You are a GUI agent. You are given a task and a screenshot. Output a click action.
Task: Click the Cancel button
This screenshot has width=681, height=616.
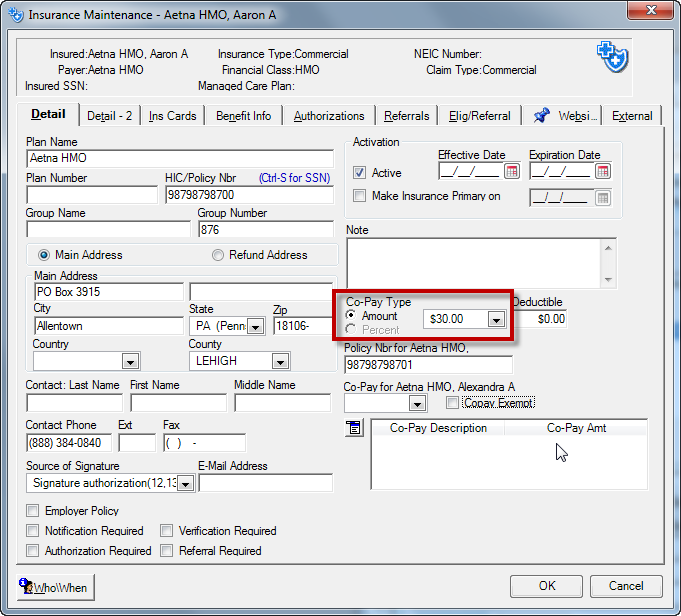point(626,586)
